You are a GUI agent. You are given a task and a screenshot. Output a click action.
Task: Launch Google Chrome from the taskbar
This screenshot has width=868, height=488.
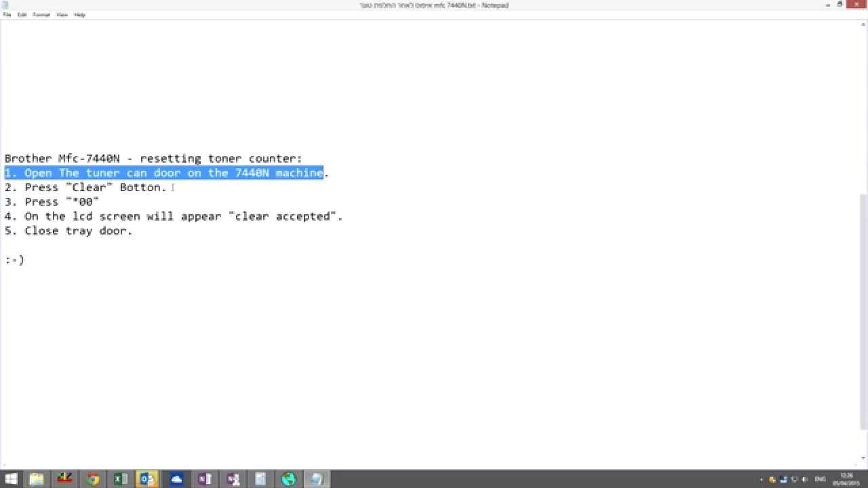click(x=93, y=479)
